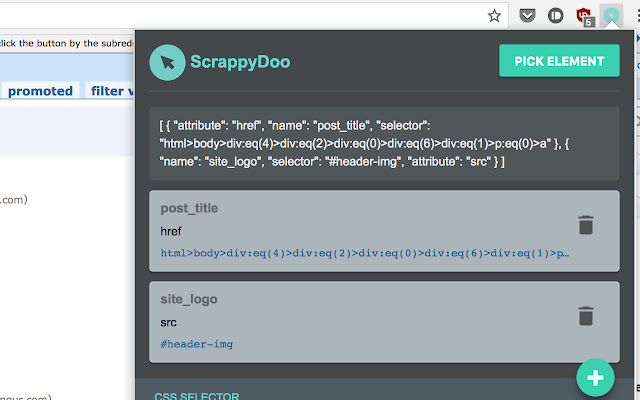Open the Pocket extension icon

[527, 16]
